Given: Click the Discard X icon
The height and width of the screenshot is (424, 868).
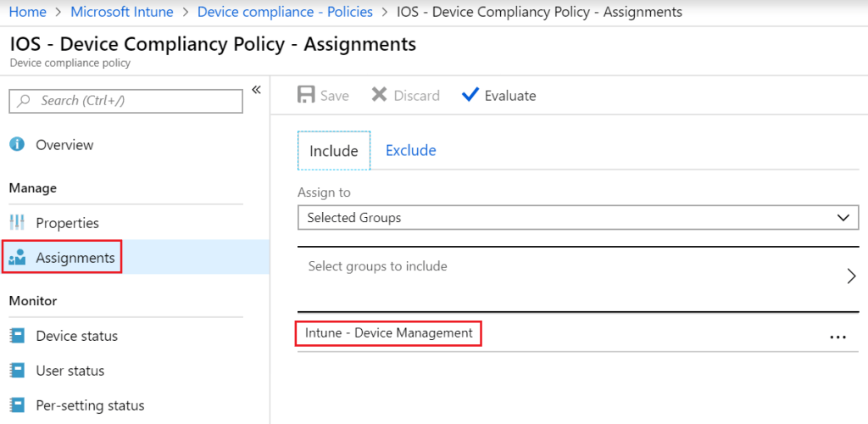Looking at the screenshot, I should [380, 95].
